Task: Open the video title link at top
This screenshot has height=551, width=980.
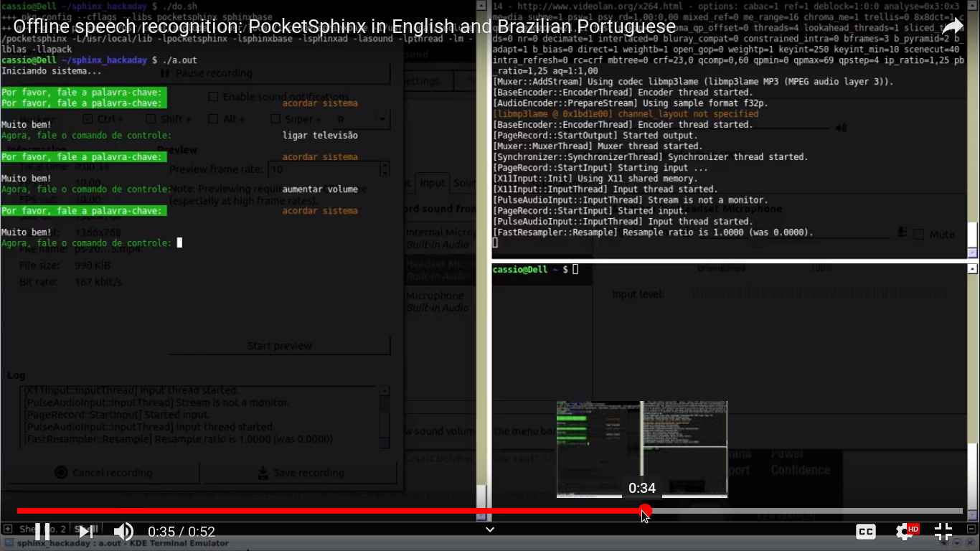Action: tap(344, 27)
